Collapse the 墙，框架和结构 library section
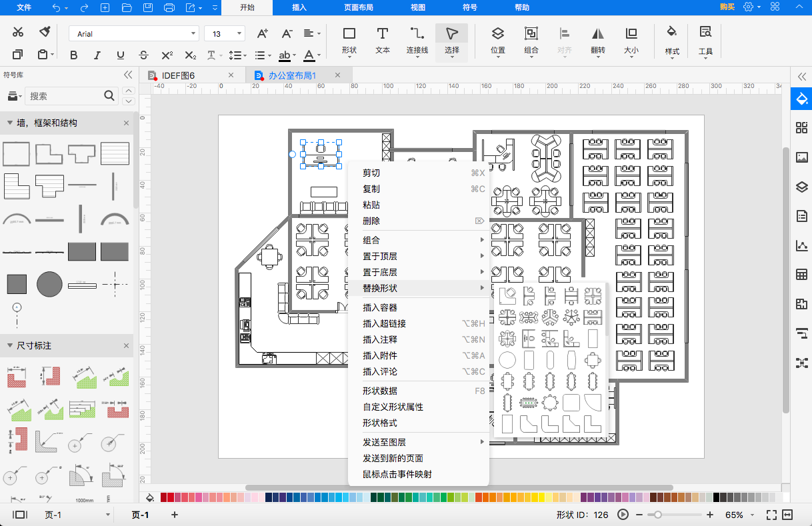Viewport: 812px width, 526px height. pyautogui.click(x=9, y=123)
